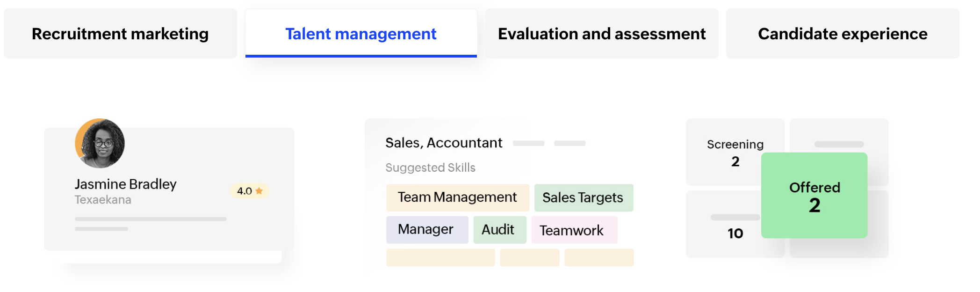Click the Jasmine Bradley candidate name
The image size is (980, 292).
tap(125, 184)
